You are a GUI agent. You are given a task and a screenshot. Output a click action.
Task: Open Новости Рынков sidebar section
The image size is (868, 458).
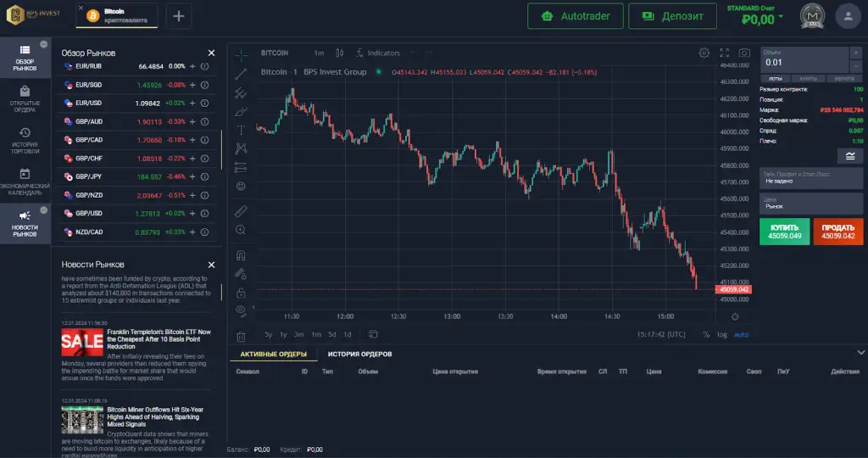pos(25,224)
